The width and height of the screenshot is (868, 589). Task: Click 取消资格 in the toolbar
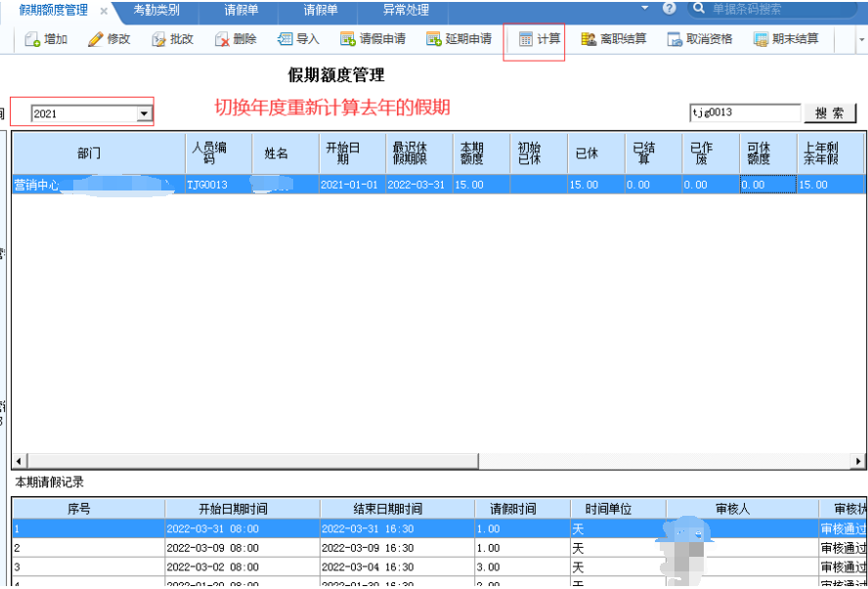click(674, 40)
